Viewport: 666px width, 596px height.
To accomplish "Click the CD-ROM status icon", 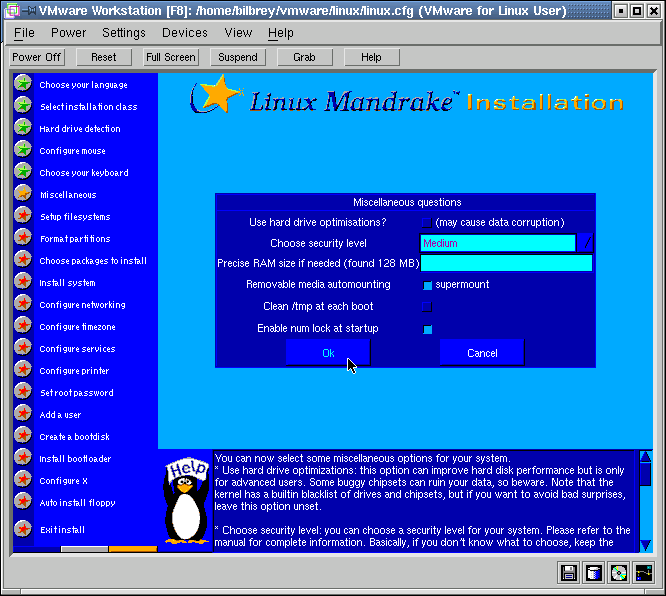I will 619,573.
